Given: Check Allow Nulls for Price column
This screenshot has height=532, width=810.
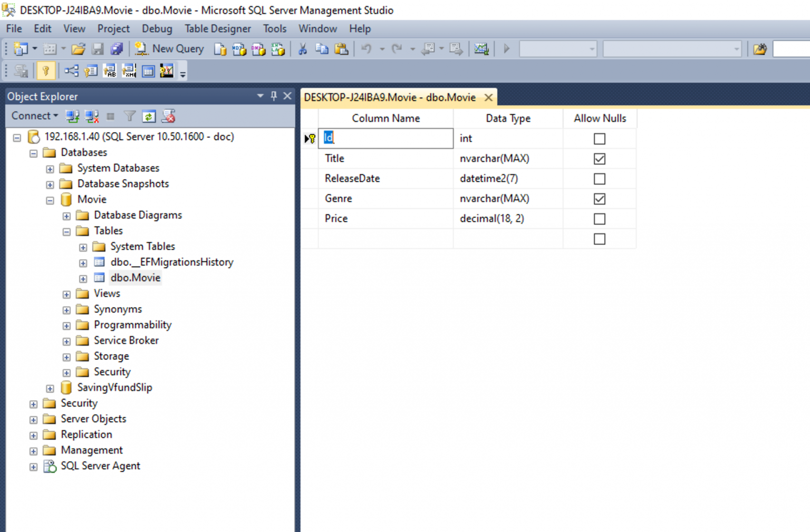Looking at the screenshot, I should [599, 219].
